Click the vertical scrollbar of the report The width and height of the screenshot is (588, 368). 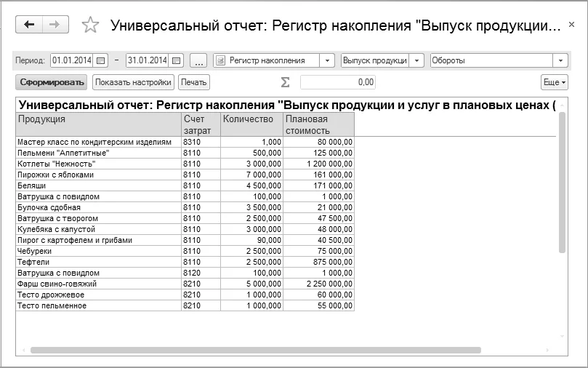561,183
